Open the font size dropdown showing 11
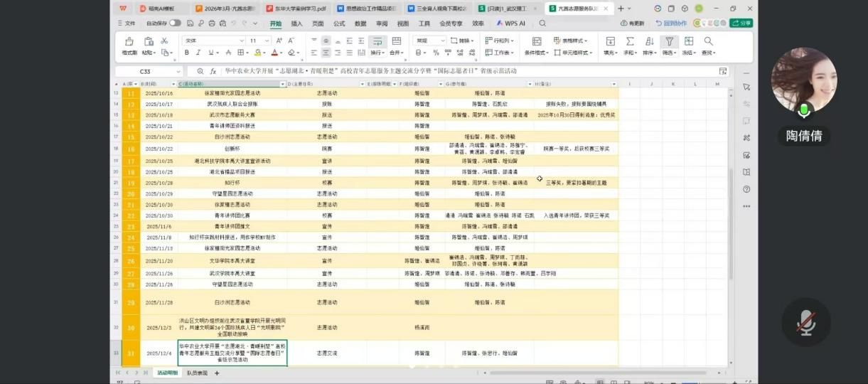The width and height of the screenshot is (868, 384). tap(267, 41)
